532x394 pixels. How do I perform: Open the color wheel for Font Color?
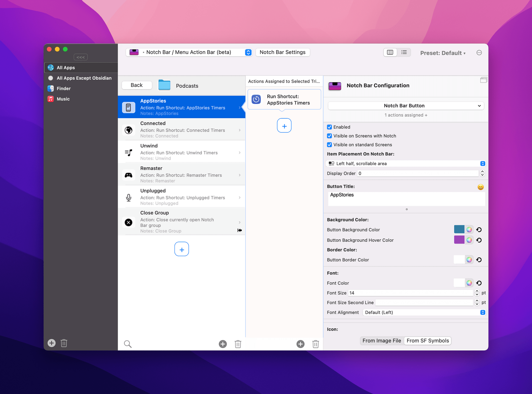coord(469,283)
